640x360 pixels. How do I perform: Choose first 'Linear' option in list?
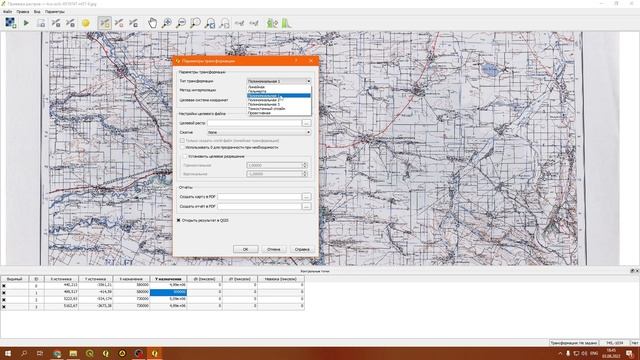(x=279, y=87)
